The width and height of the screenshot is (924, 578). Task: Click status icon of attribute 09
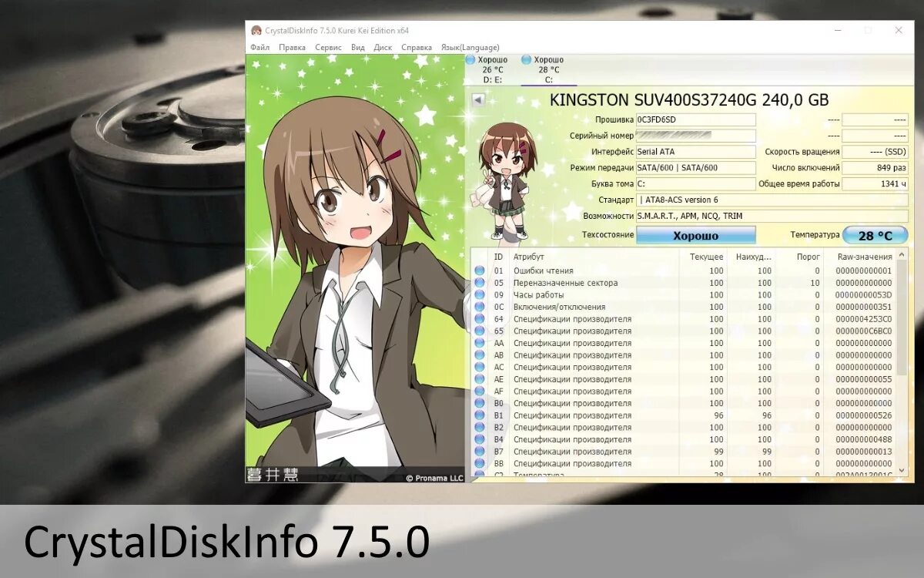(480, 294)
